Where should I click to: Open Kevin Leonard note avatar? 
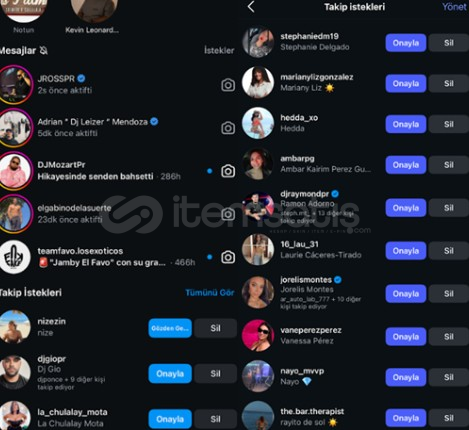pyautogui.click(x=94, y=10)
